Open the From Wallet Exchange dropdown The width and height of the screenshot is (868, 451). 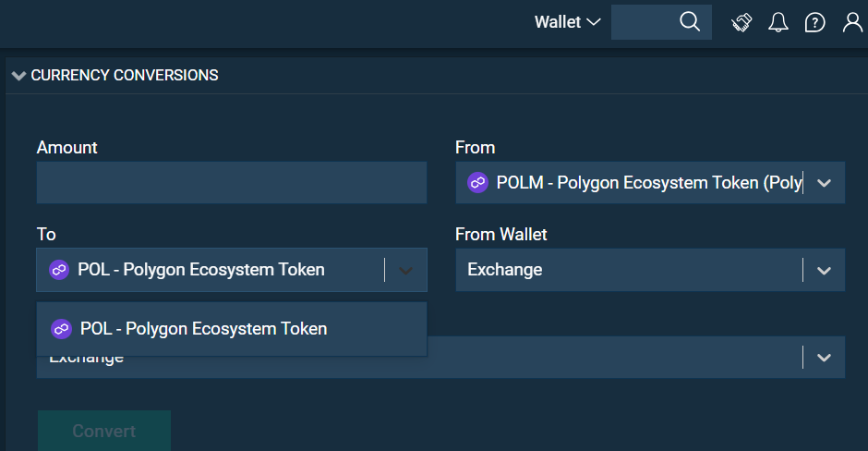click(x=650, y=270)
